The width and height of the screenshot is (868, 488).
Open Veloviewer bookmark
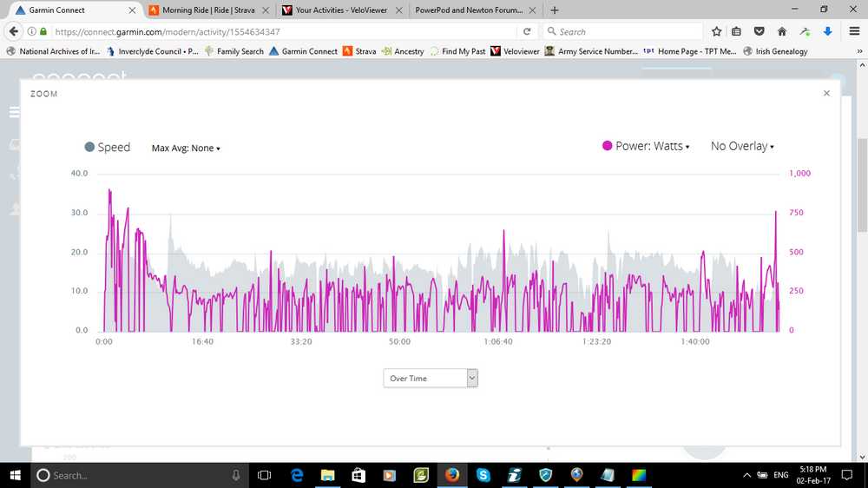(515, 51)
